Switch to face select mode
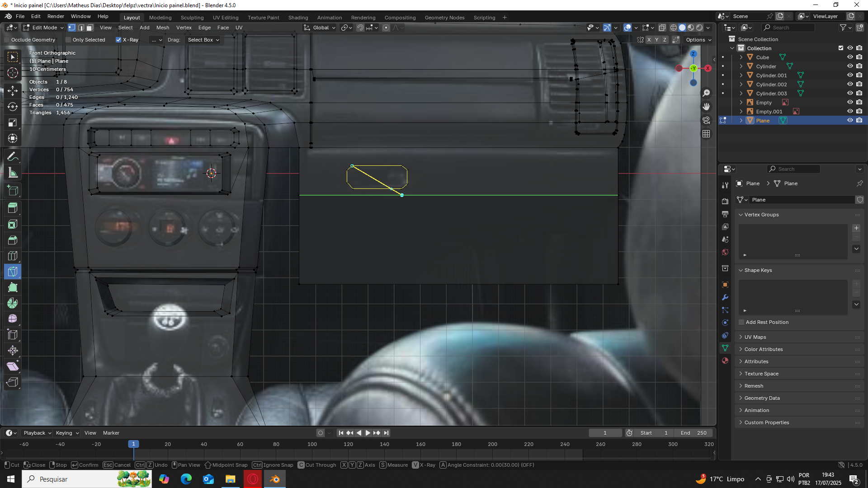868x488 pixels. [x=90, y=28]
